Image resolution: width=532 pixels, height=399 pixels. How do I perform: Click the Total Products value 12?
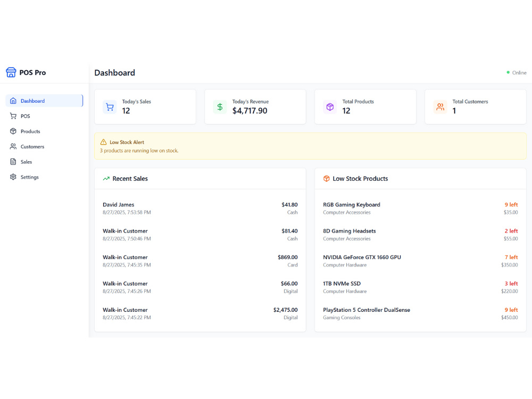[x=346, y=111]
